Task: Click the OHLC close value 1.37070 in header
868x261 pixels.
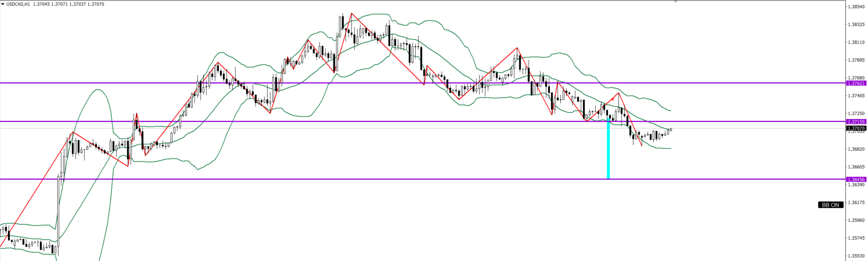Action: pyautogui.click(x=95, y=4)
